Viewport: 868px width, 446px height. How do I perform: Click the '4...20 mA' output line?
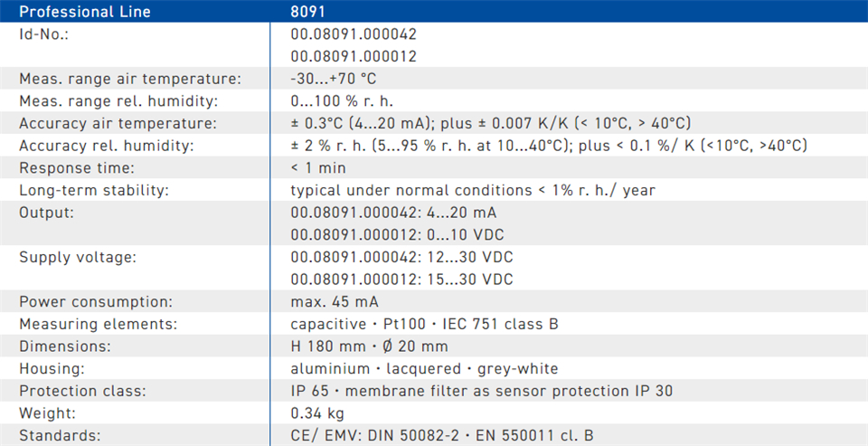point(393,213)
